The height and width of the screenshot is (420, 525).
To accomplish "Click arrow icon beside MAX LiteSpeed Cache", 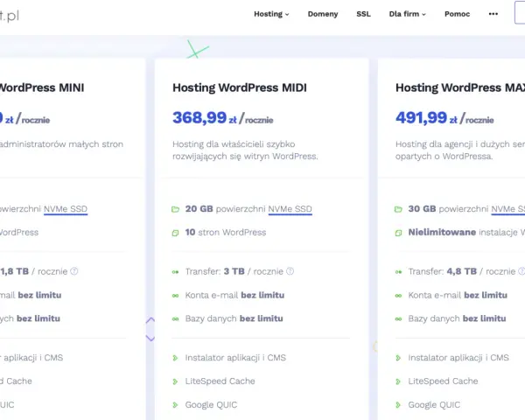I will (x=398, y=381).
